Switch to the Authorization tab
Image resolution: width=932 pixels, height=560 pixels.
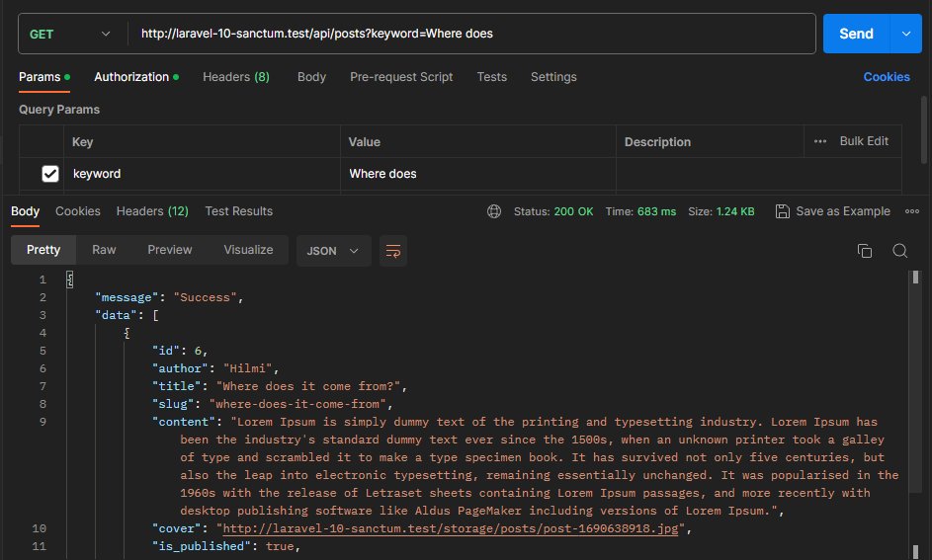136,77
